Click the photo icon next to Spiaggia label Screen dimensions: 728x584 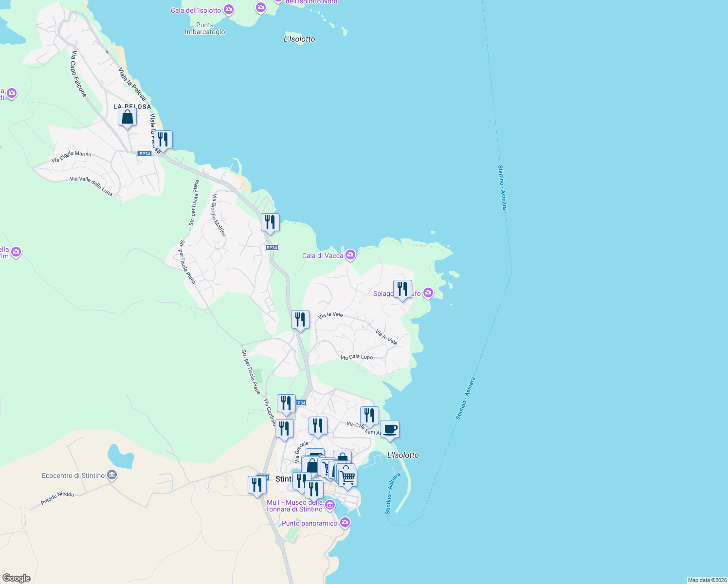tap(428, 292)
